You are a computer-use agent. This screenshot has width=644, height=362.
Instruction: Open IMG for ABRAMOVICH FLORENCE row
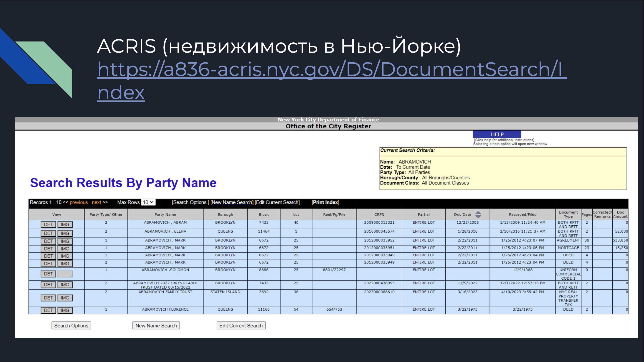click(65, 310)
